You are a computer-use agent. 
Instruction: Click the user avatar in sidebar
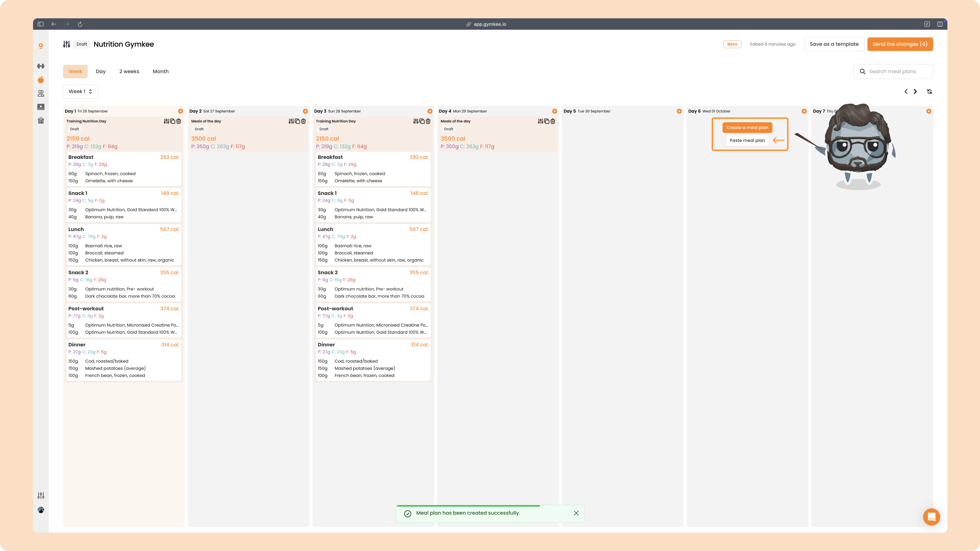[x=41, y=510]
